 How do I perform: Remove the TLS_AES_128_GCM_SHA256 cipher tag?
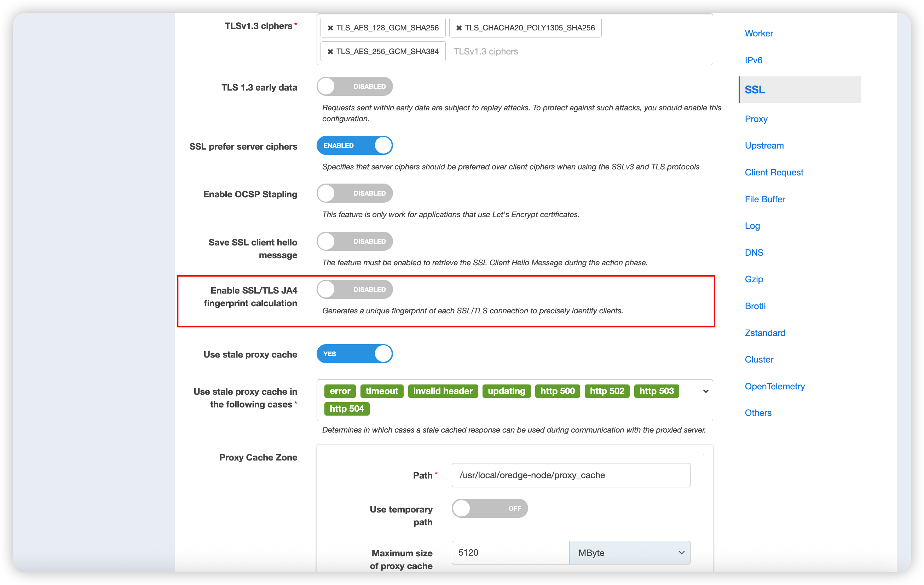tap(330, 28)
